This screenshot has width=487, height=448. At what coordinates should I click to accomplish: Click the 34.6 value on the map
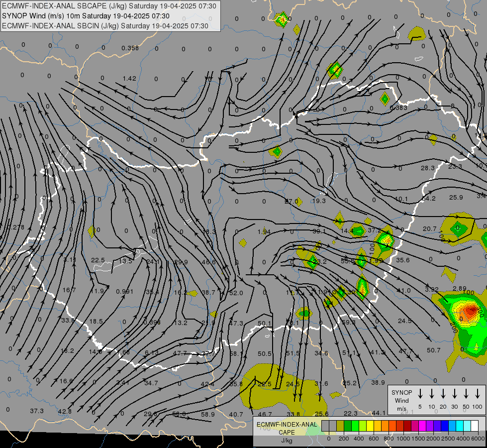click(x=321, y=353)
